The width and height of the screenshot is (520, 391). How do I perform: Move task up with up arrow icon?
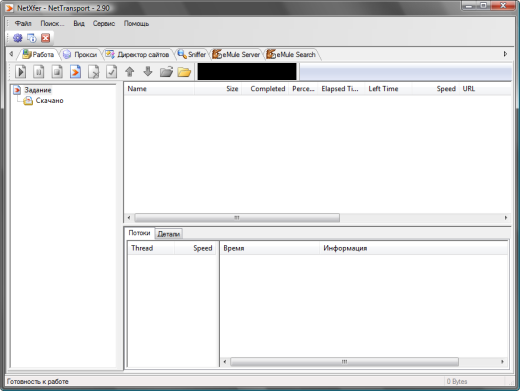(x=130, y=72)
